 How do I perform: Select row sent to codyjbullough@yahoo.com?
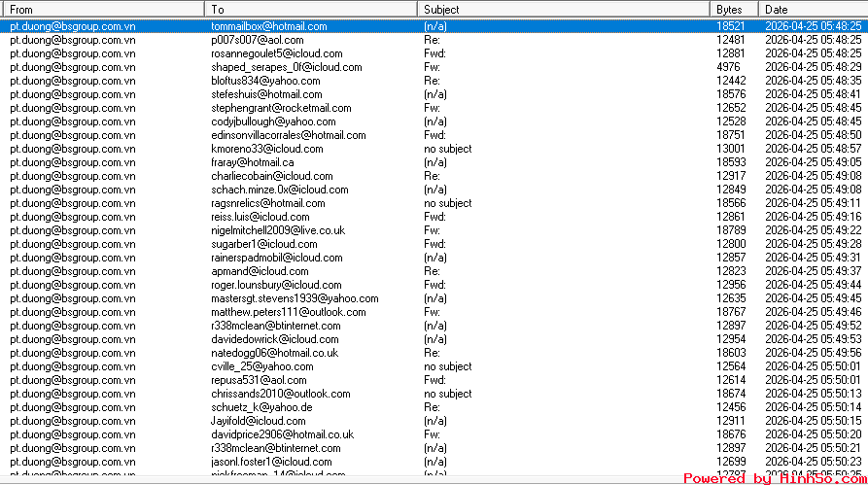pos(434,121)
